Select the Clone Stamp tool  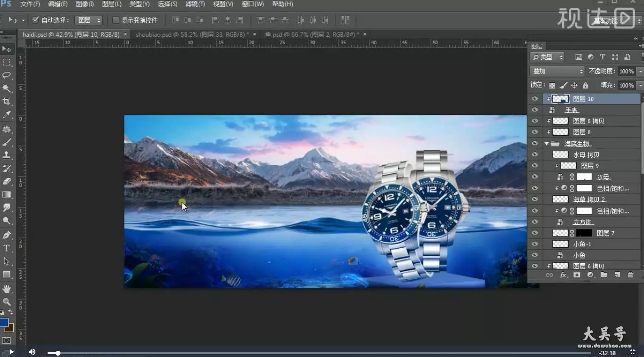[7, 155]
